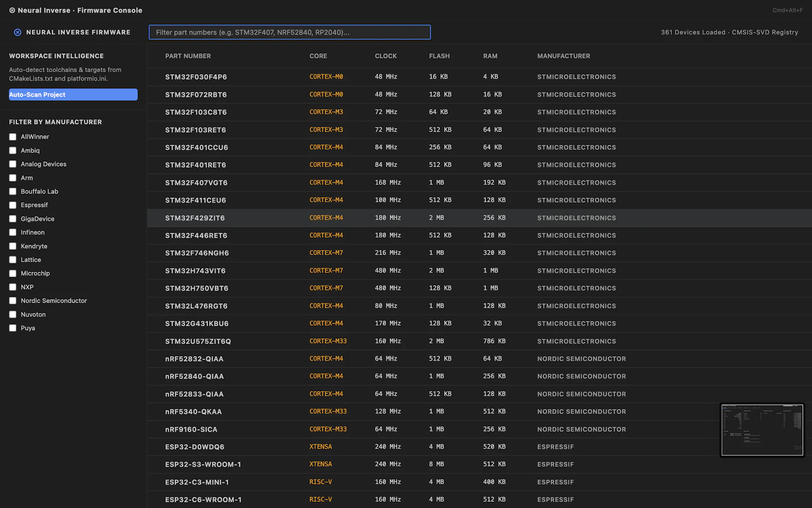The width and height of the screenshot is (812, 508).
Task: Select the STM32L476RGT6 device
Action: pos(480,306)
